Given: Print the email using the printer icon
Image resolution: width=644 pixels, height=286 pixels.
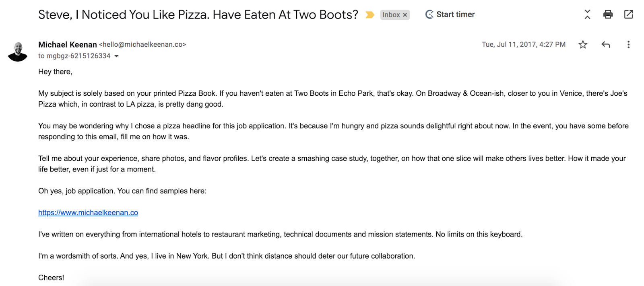Looking at the screenshot, I should click(x=608, y=14).
